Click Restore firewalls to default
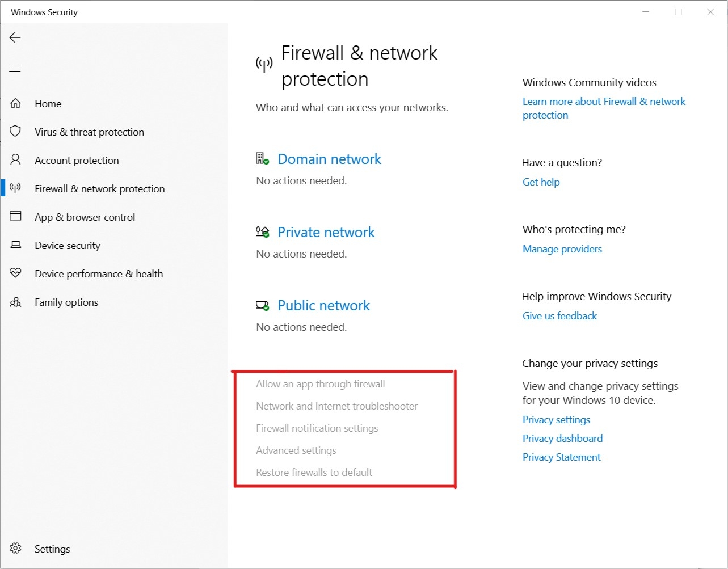This screenshot has width=728, height=569. click(x=314, y=473)
